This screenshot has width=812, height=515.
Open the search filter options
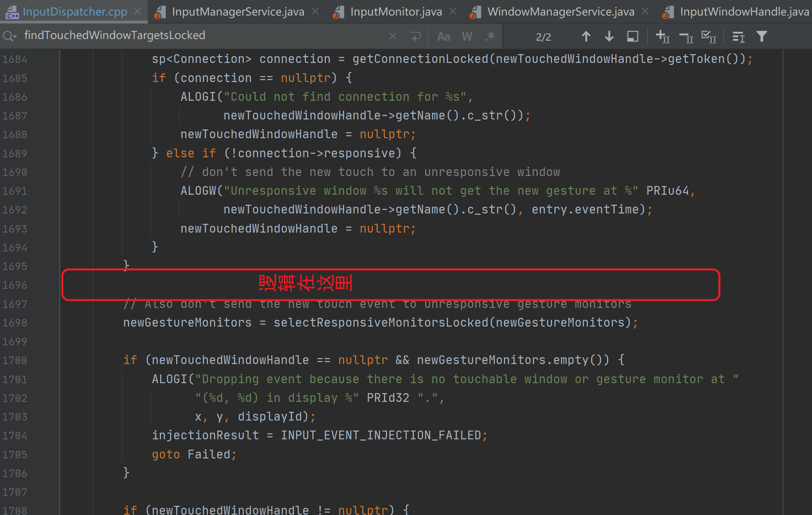coord(761,37)
